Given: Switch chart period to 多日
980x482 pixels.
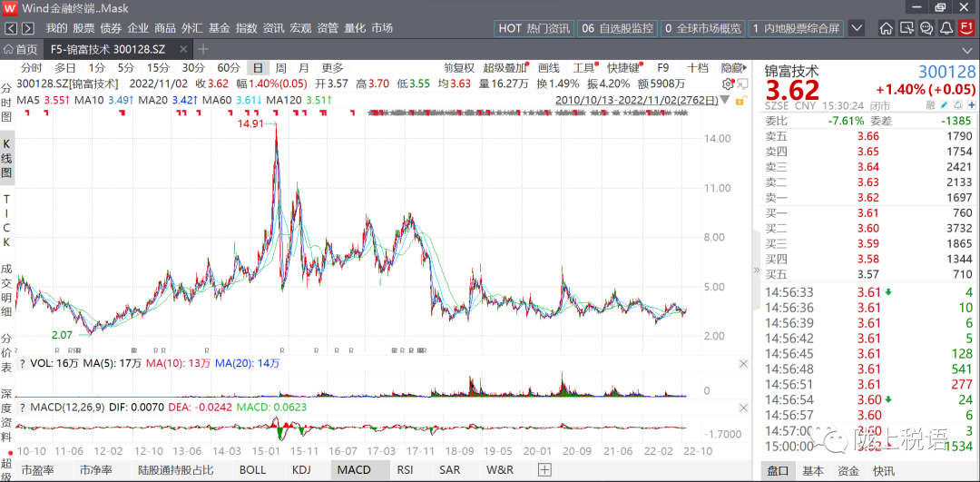Looking at the screenshot, I should [x=65, y=68].
